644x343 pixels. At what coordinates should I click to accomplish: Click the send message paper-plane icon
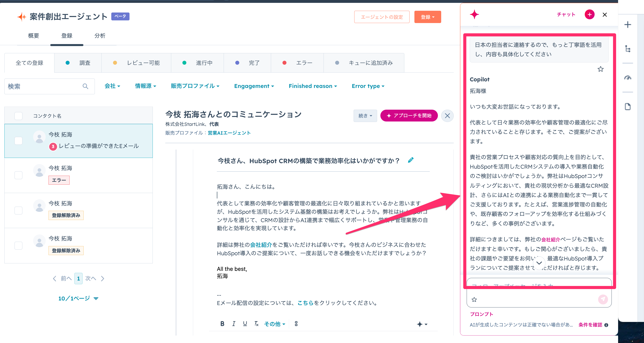(603, 299)
